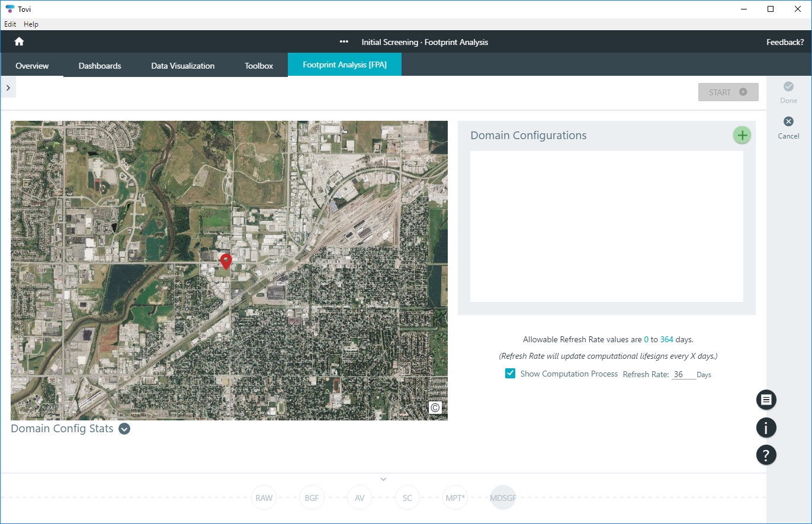The image size is (812, 524).
Task: Collapse the processing pipeline with the chevron
Action: 383,479
